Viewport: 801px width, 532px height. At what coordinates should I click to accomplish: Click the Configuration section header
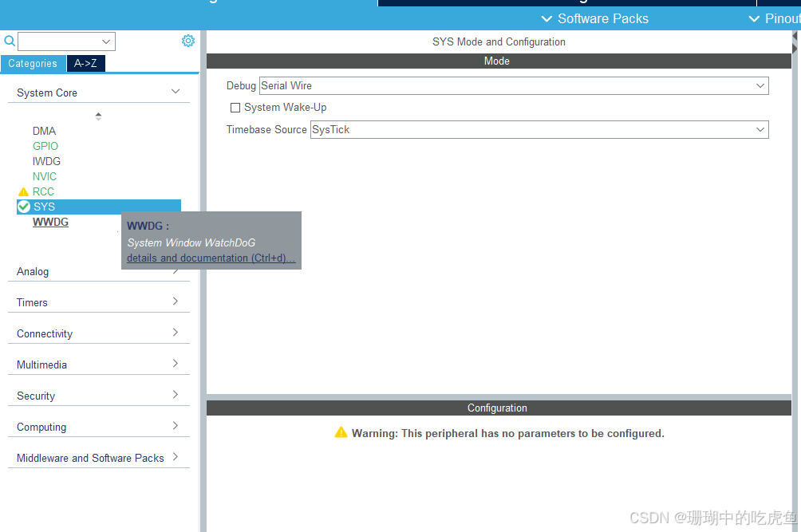click(x=499, y=408)
